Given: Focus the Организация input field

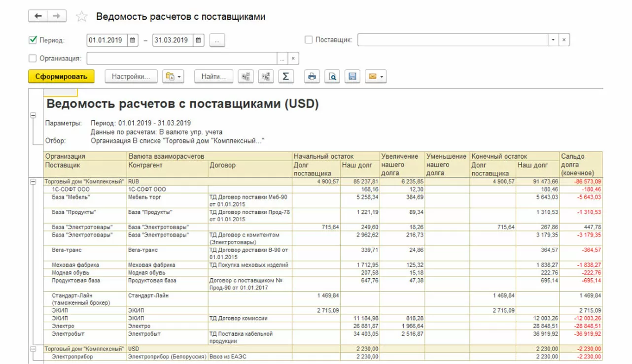Looking at the screenshot, I should 182,59.
